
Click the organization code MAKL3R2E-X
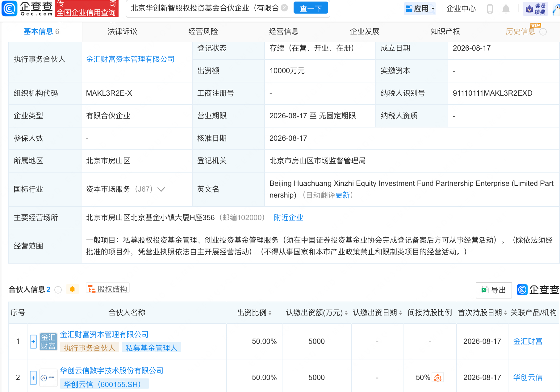point(109,93)
